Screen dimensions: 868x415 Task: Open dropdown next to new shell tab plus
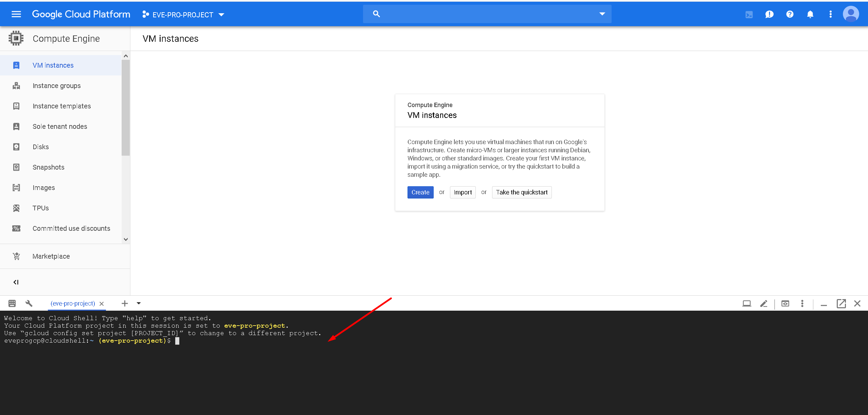[139, 303]
